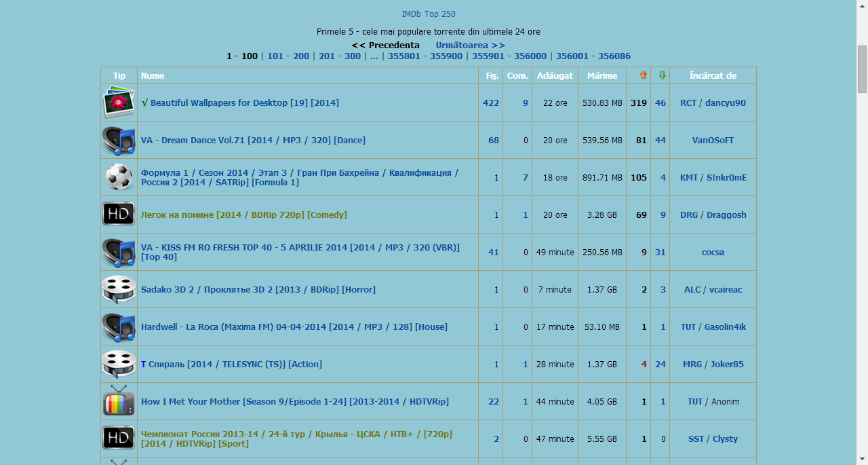Click the music icon for KISS FM RO FRESH TOP 40
The image size is (868, 465).
119,252
